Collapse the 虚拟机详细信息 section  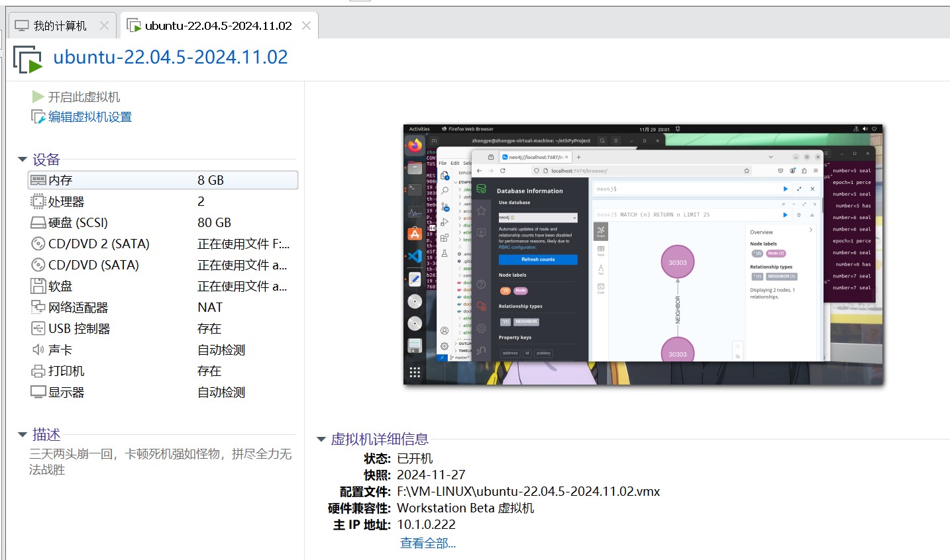(321, 439)
